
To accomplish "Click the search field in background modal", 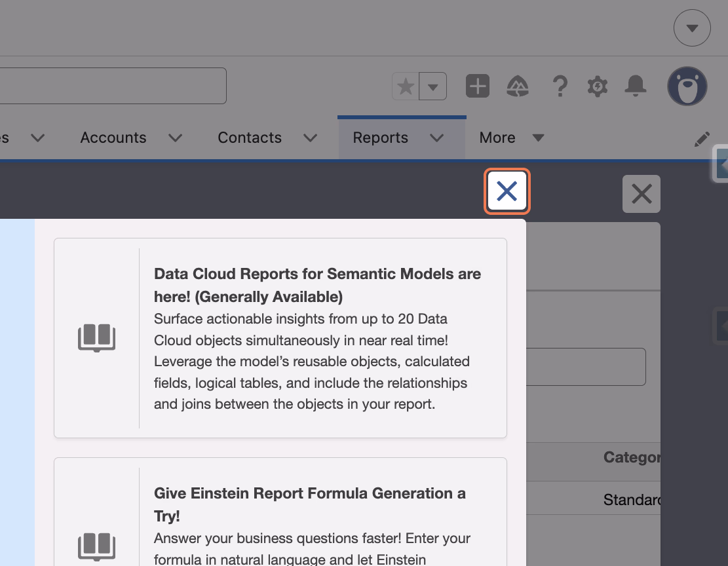I will pyautogui.click(x=586, y=367).
